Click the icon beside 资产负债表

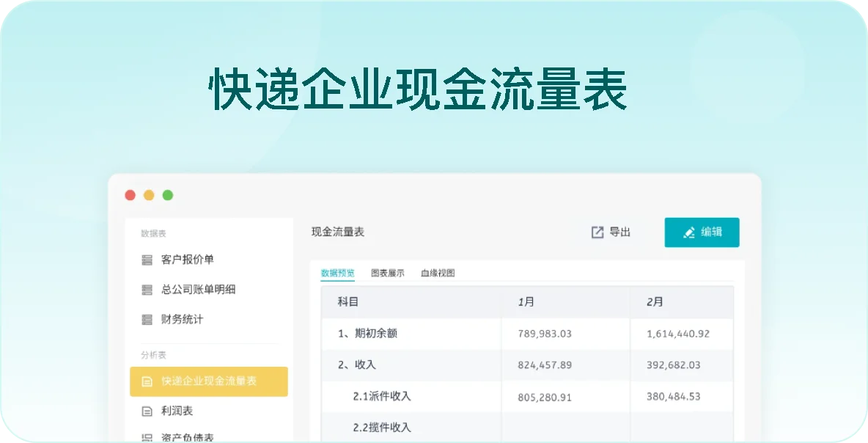tap(147, 438)
